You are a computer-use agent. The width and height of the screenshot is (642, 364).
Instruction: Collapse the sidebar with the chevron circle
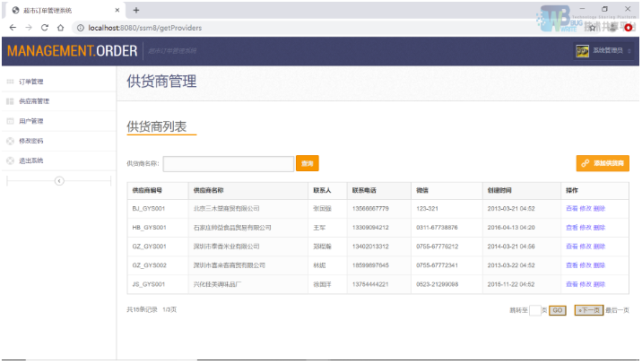point(59,181)
